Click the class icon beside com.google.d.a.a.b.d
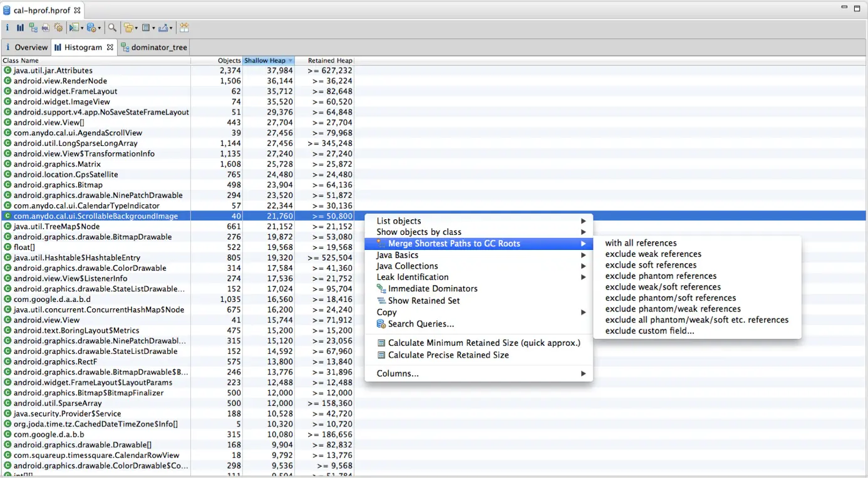The width and height of the screenshot is (868, 478). (x=8, y=299)
